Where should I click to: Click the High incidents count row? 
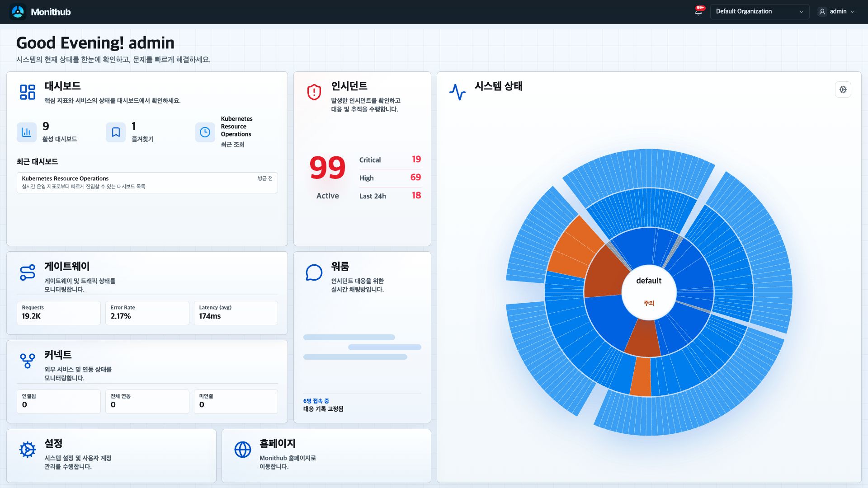click(390, 178)
